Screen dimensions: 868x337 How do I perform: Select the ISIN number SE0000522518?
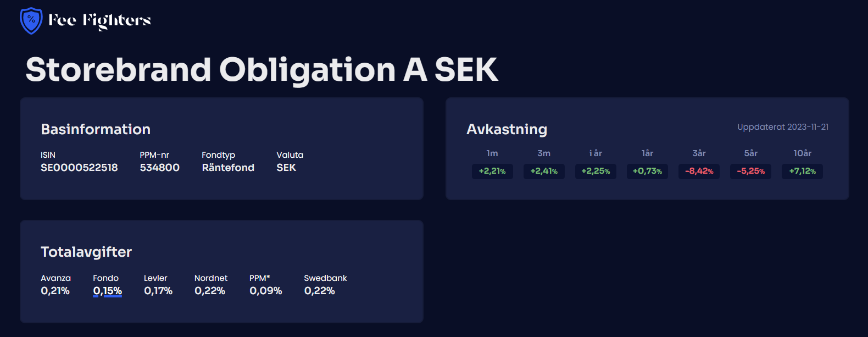click(79, 168)
